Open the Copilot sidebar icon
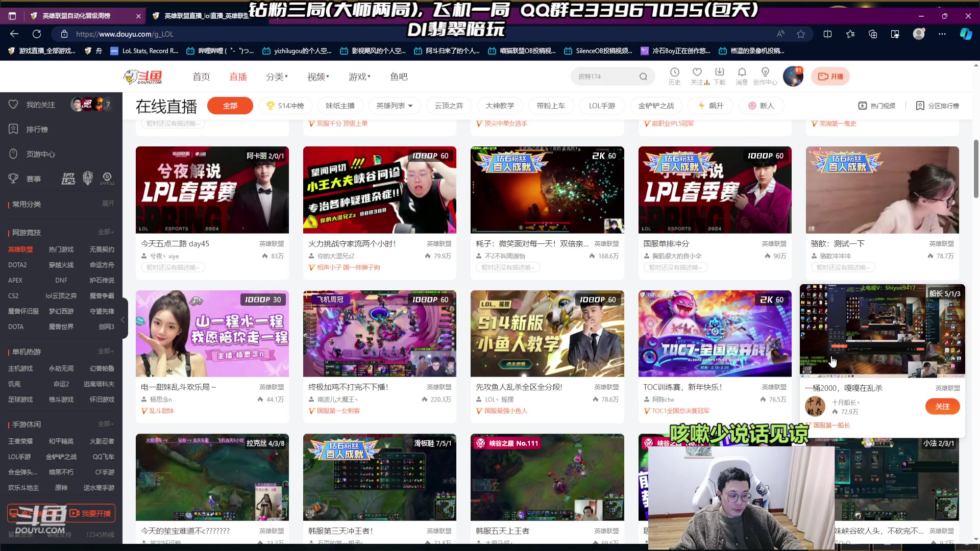The image size is (980, 551). (x=966, y=34)
